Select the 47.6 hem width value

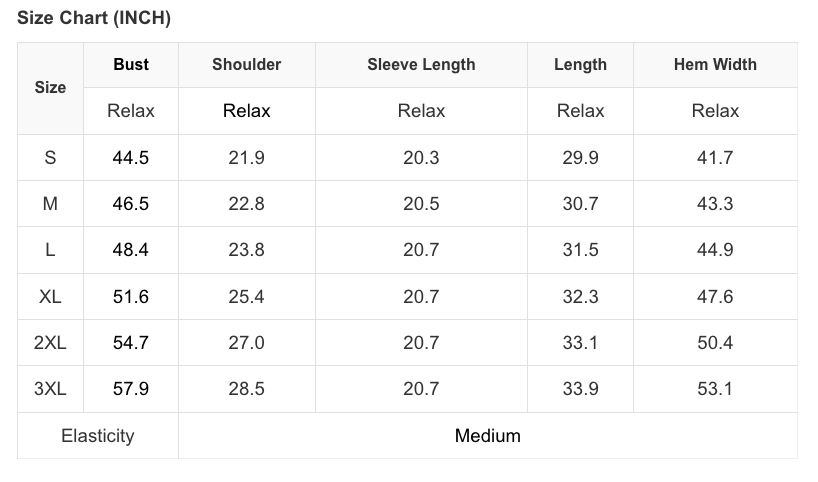point(715,296)
